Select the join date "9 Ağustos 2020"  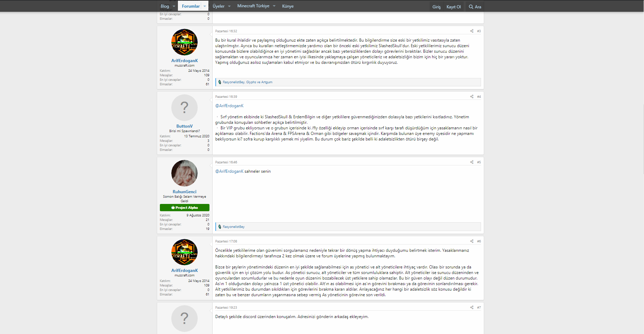tap(198, 215)
